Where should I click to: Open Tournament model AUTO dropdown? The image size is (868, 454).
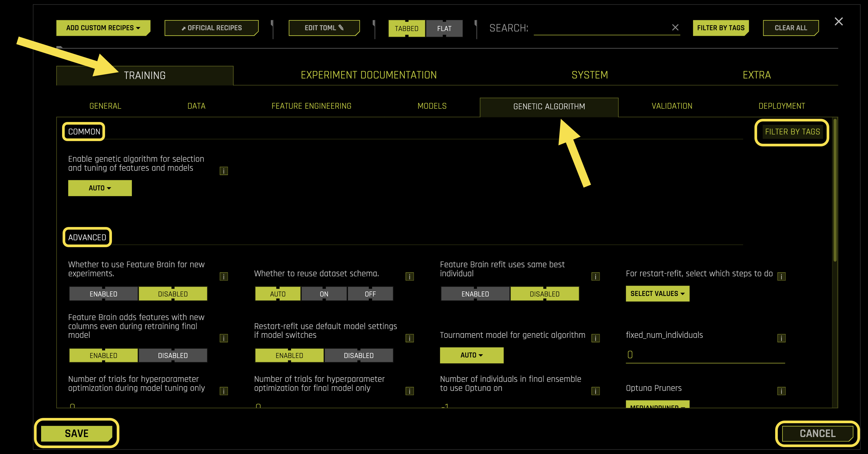471,355
